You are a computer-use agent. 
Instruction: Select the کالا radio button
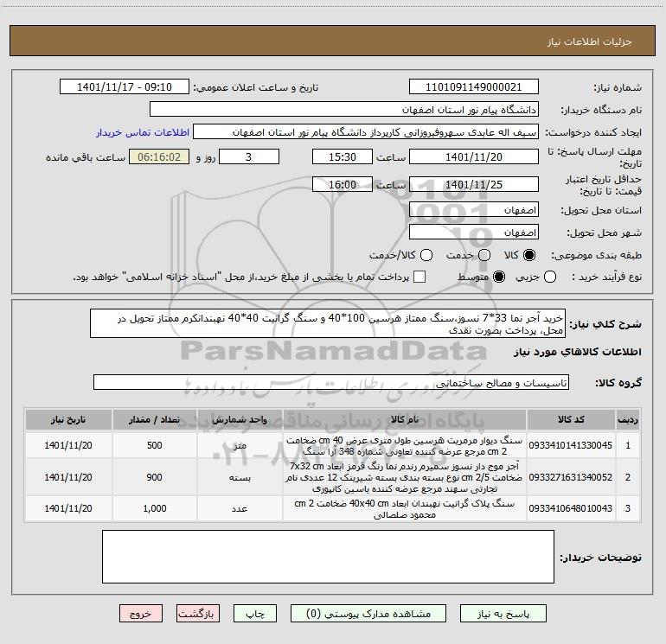[529, 255]
